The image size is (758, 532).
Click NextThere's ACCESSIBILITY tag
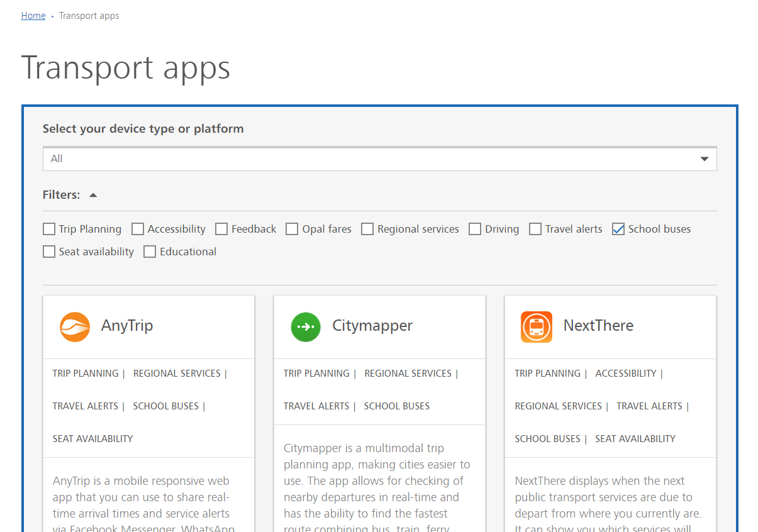tap(626, 374)
